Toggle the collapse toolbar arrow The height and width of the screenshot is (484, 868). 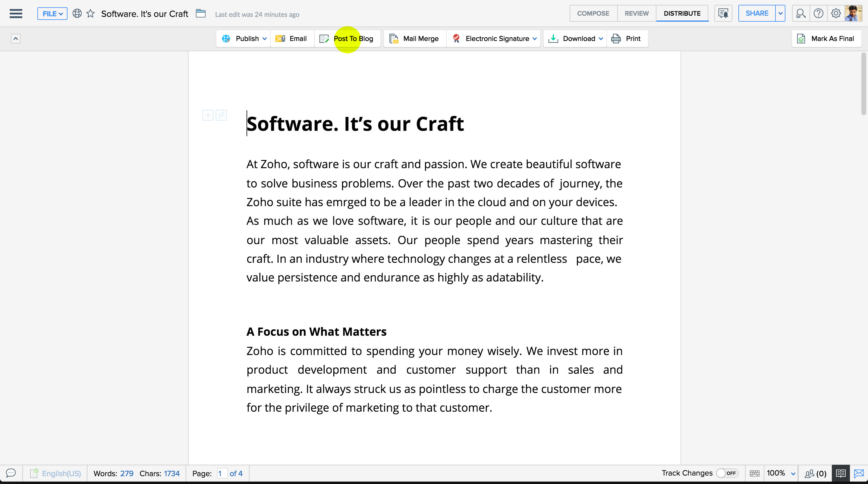[x=16, y=38]
